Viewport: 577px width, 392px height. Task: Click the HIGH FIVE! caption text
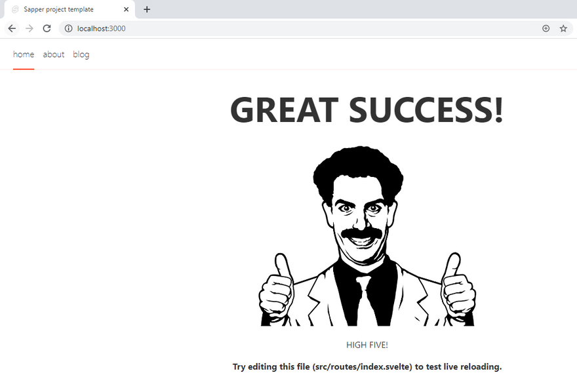coord(367,345)
